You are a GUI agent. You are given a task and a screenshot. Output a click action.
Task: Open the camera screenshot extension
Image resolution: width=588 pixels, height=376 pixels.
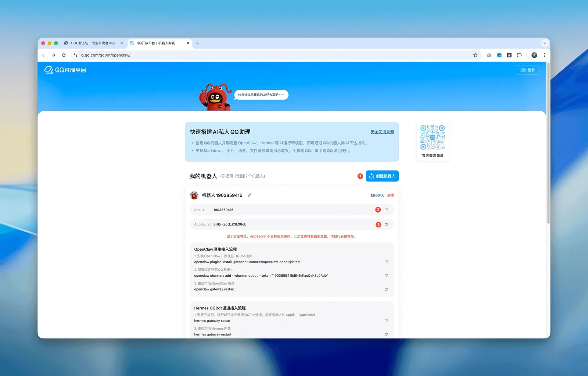(x=489, y=55)
